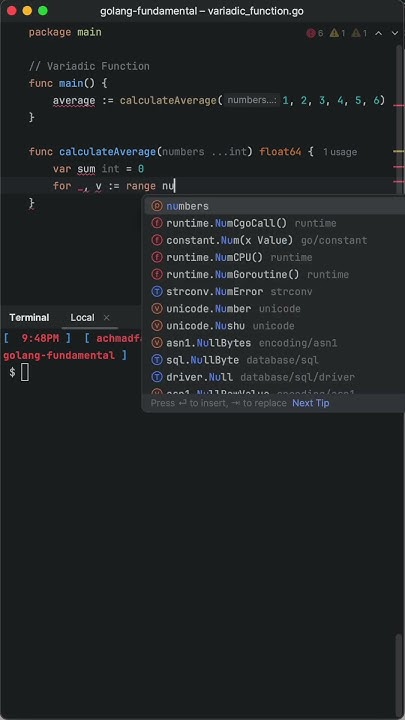Click variable icon beside unicode.Number
The width and height of the screenshot is (405, 720).
coord(157,309)
